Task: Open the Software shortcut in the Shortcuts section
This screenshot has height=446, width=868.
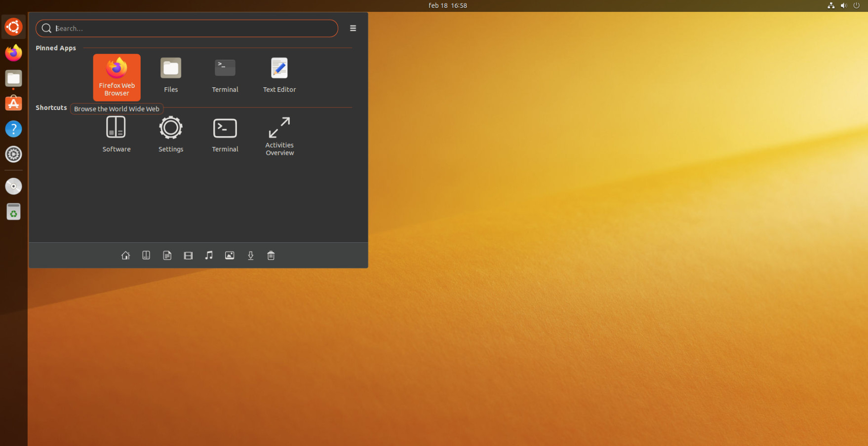Action: [117, 135]
